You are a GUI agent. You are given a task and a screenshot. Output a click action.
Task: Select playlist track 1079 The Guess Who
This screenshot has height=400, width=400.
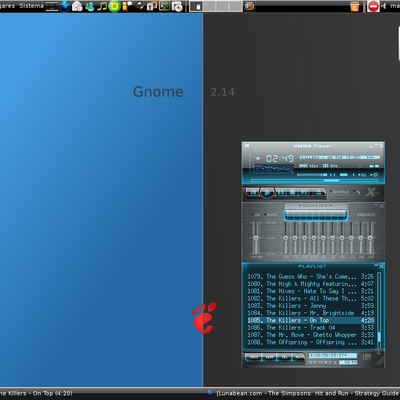tap(310, 277)
